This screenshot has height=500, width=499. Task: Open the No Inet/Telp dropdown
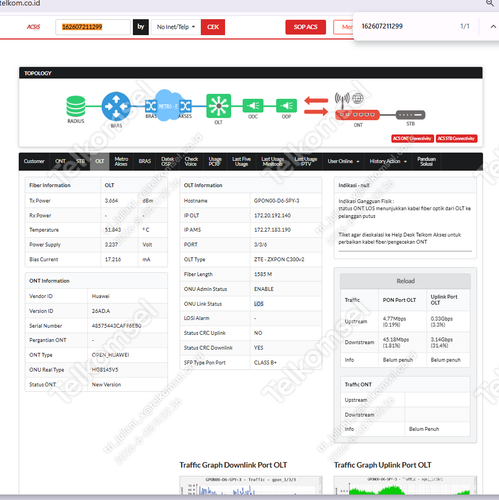[x=176, y=27]
